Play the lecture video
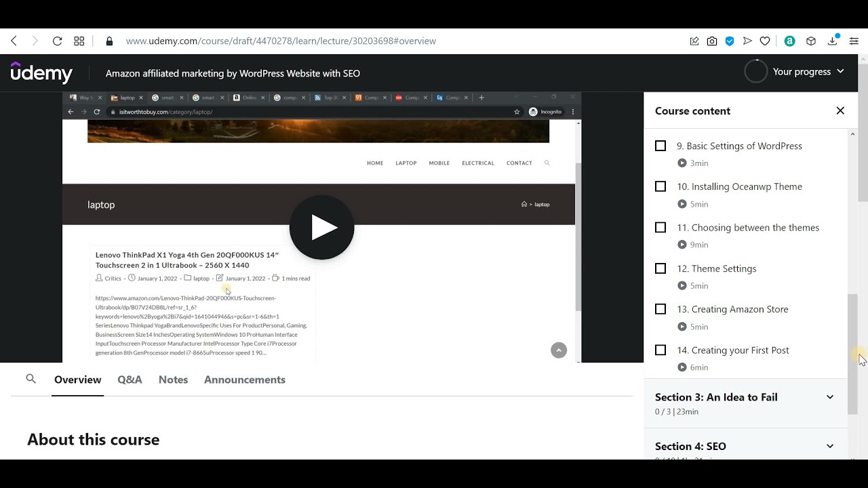The height and width of the screenshot is (488, 868). click(321, 228)
